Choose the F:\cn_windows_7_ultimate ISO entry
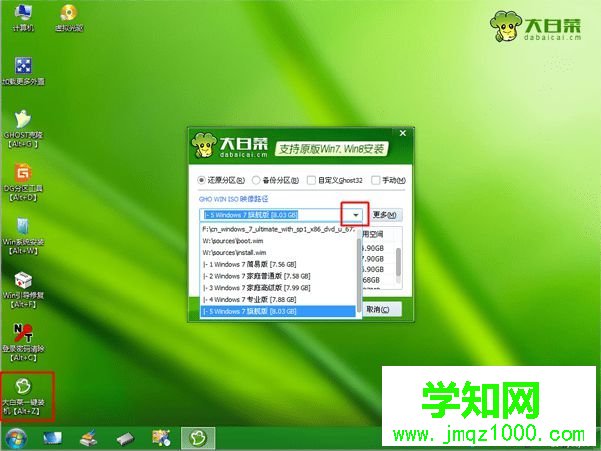Screen dimensions: 601x451 (278, 229)
